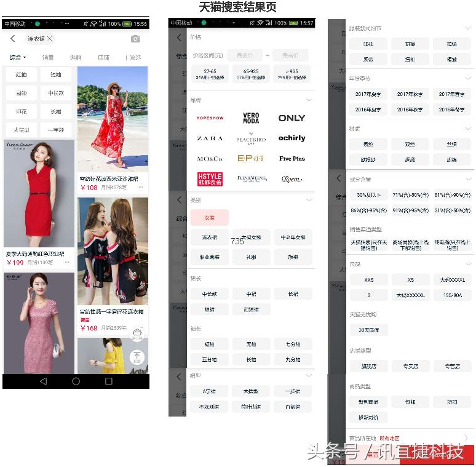Choose the 27-65 price range
The image size is (476, 467).
pos(210,74)
